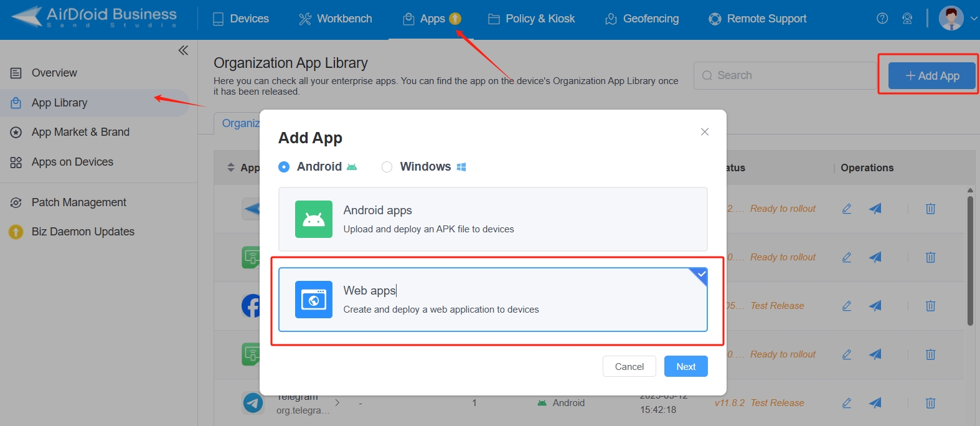
Task: Expand the Telegram row chevron
Action: [x=337, y=403]
